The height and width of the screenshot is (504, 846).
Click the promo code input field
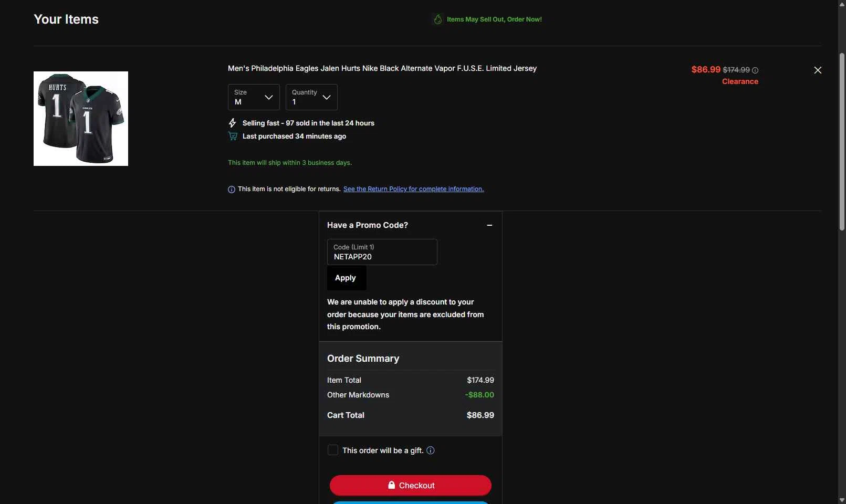[x=382, y=252]
